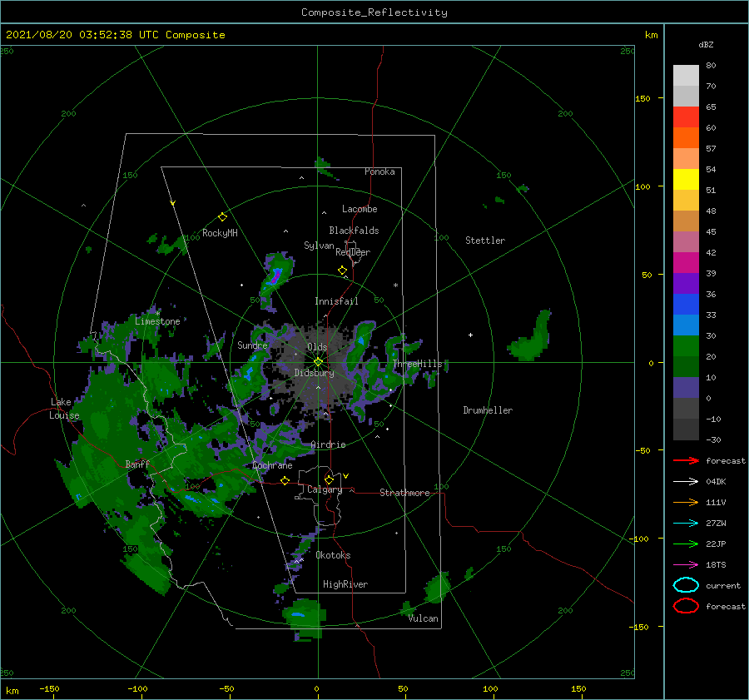This screenshot has width=749, height=700.
Task: Click the Okotoks city label
Action: coord(333,555)
